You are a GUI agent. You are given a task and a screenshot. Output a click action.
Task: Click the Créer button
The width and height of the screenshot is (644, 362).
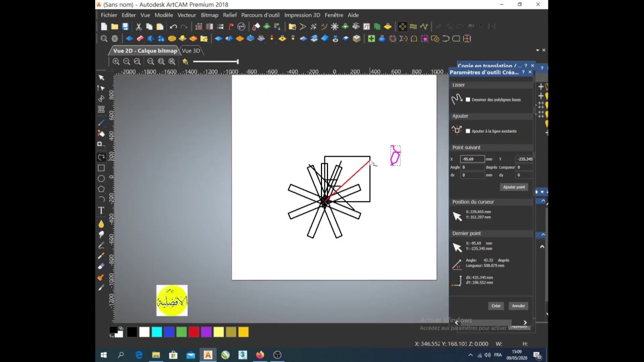(x=496, y=306)
